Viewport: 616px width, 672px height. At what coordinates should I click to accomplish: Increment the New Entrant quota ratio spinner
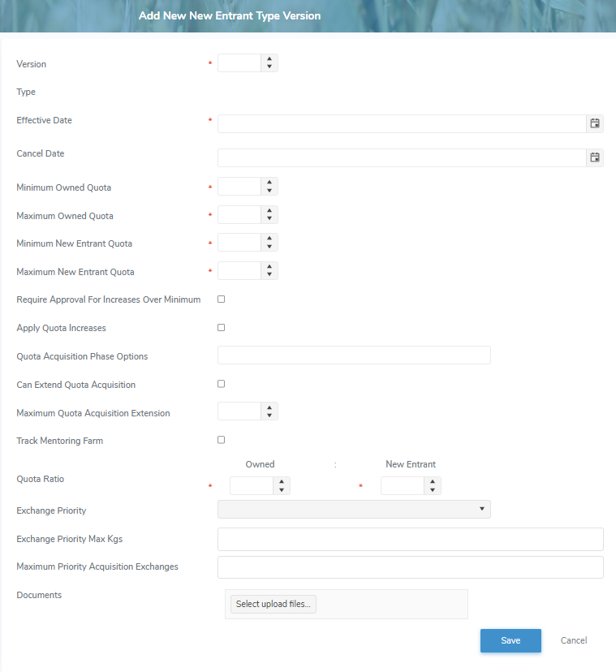(432, 481)
